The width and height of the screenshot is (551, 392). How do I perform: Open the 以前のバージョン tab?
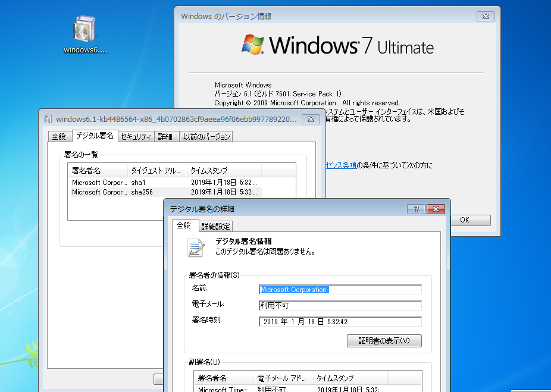click(x=206, y=136)
